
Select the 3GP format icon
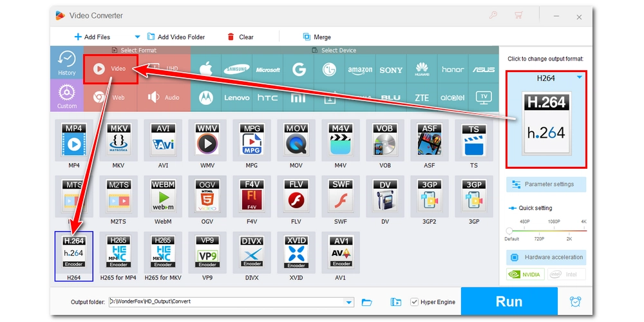[473, 196]
